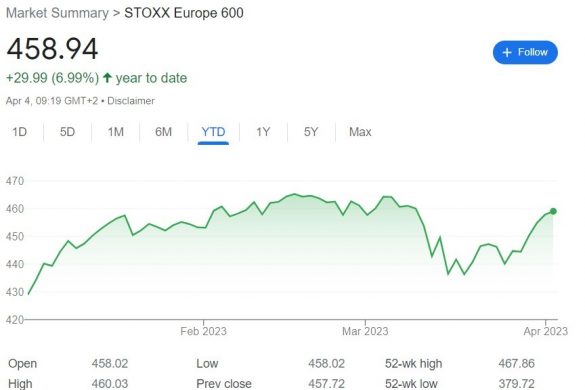The height and width of the screenshot is (390, 585).
Task: Select the 1D time range tab
Action: click(19, 132)
